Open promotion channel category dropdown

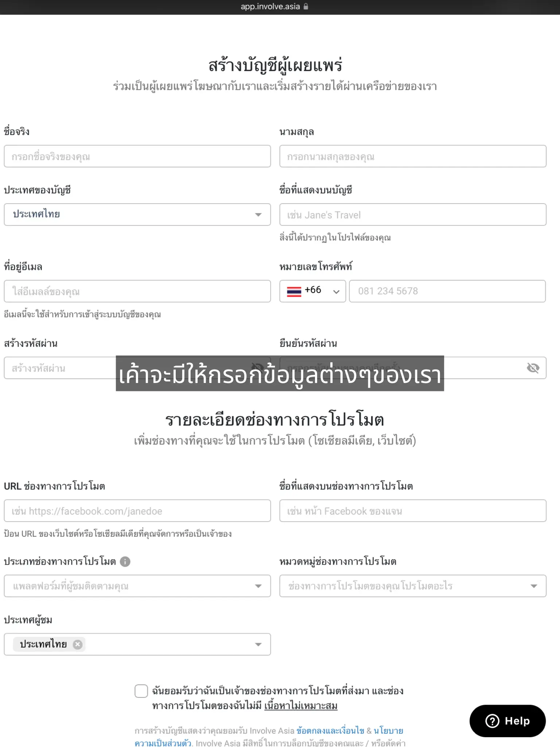click(413, 586)
